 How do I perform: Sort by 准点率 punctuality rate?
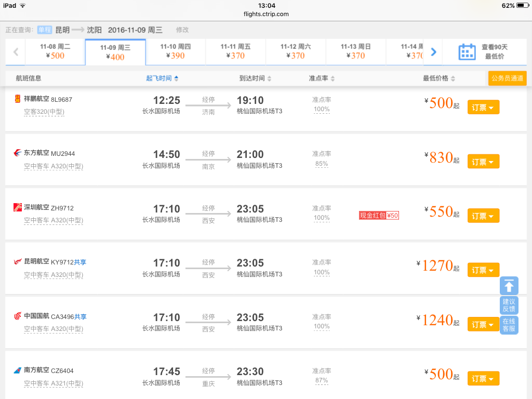[322, 78]
